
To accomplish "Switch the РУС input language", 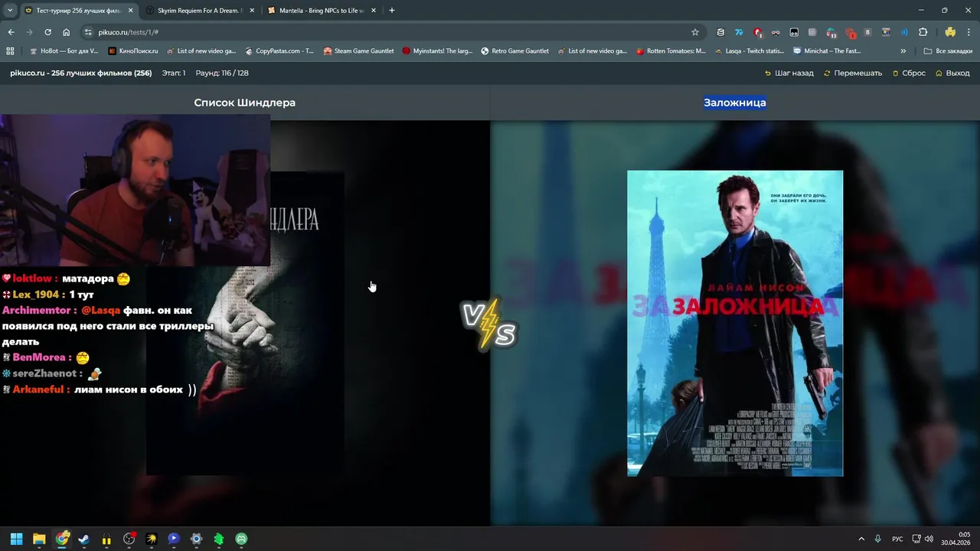I will click(x=897, y=539).
